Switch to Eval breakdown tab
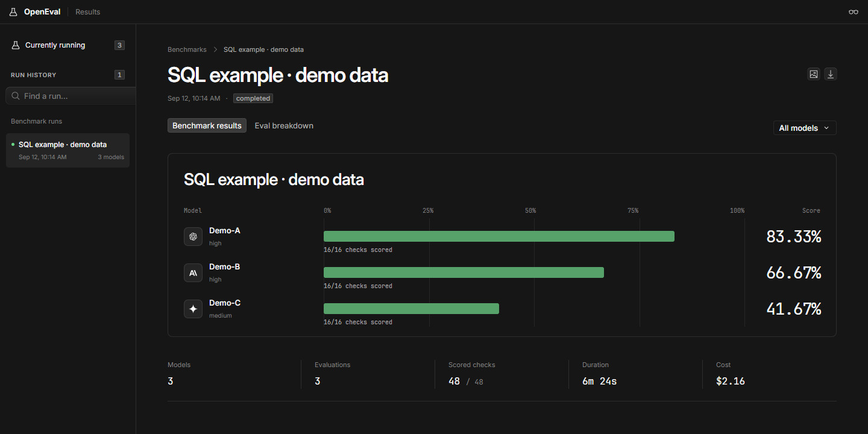Image resolution: width=868 pixels, height=434 pixels. coord(284,125)
